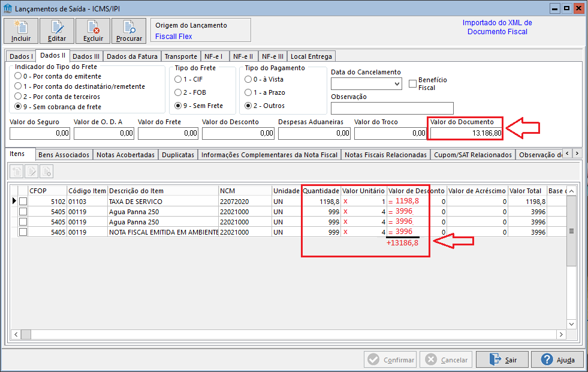This screenshot has width=588, height=372.
Task: Click the Valor do Documento field
Action: 466,133
